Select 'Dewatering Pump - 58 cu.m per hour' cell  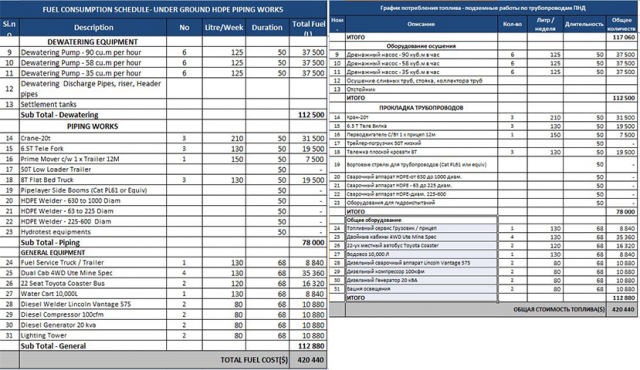[93, 62]
